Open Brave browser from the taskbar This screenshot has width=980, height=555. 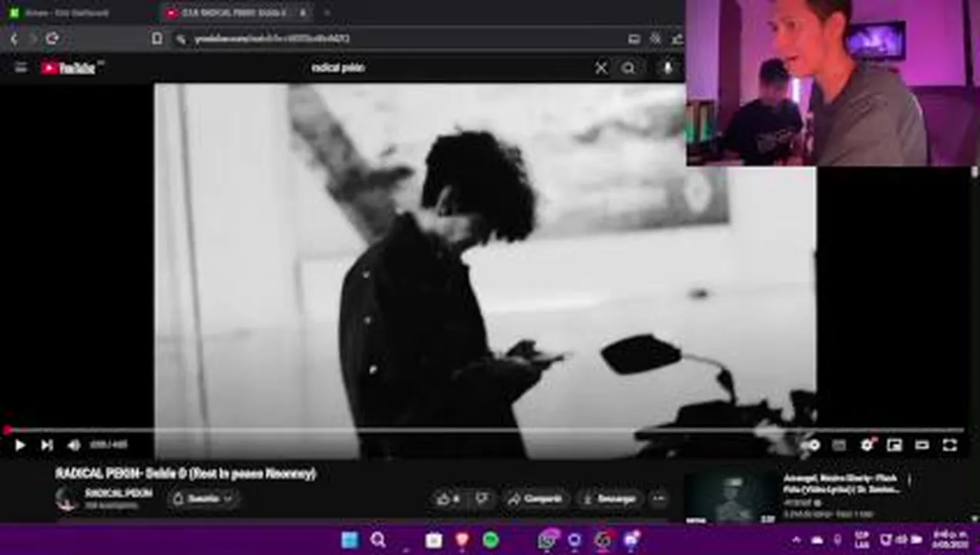462,540
